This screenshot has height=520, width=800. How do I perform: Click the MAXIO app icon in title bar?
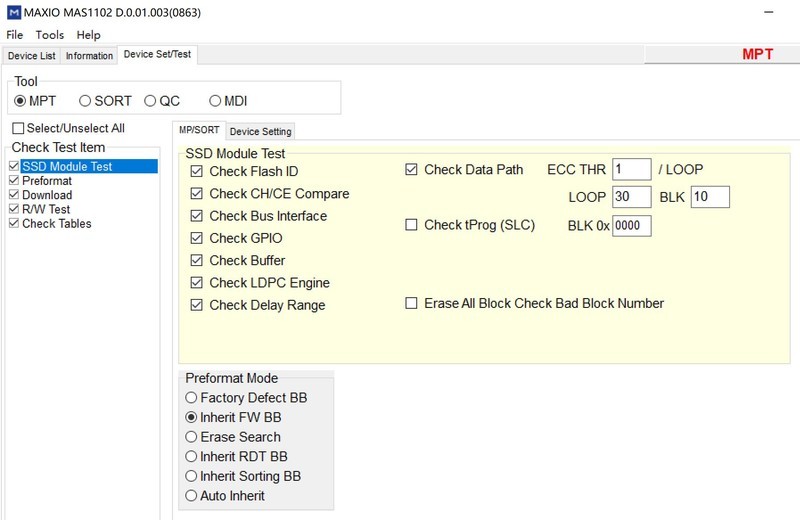[x=13, y=11]
